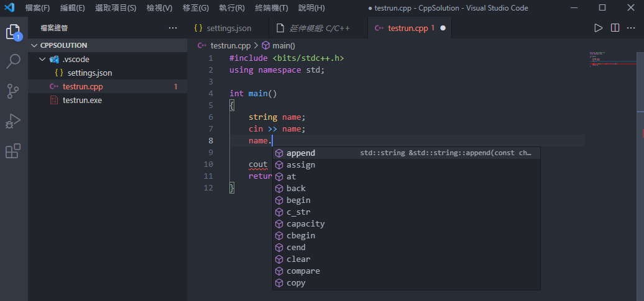Open the Extensions view icon
Screen dimensions: 644x301
[x=13, y=151]
